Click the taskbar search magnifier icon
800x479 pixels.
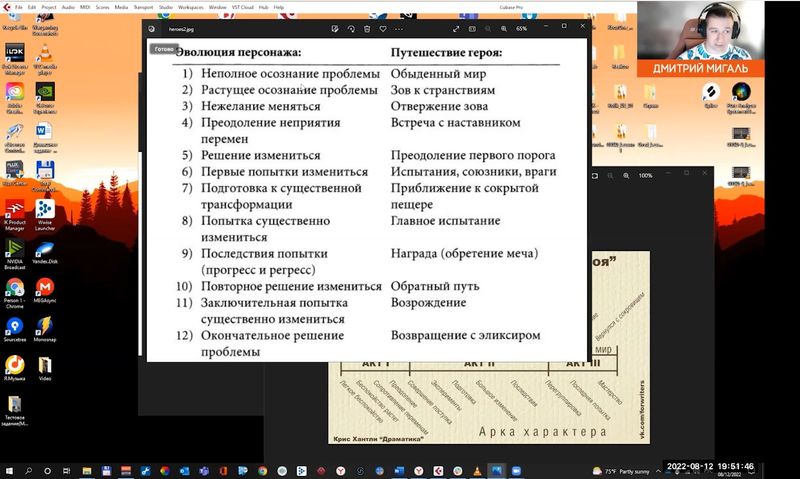[x=28, y=471]
